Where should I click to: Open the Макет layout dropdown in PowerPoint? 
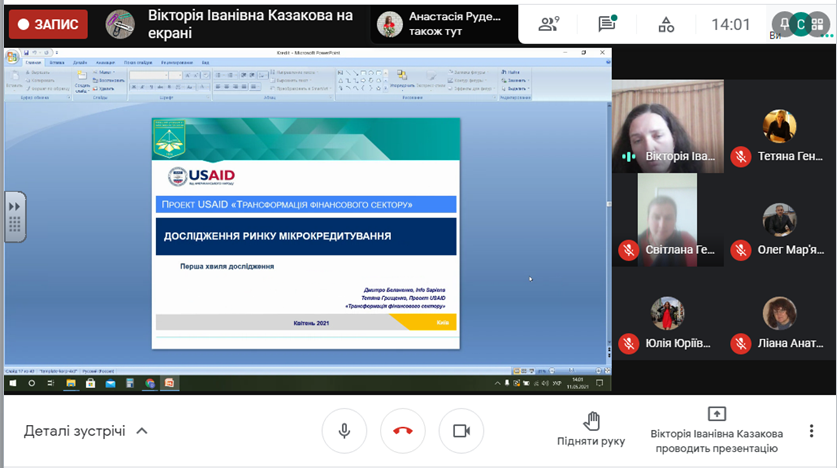coord(104,72)
